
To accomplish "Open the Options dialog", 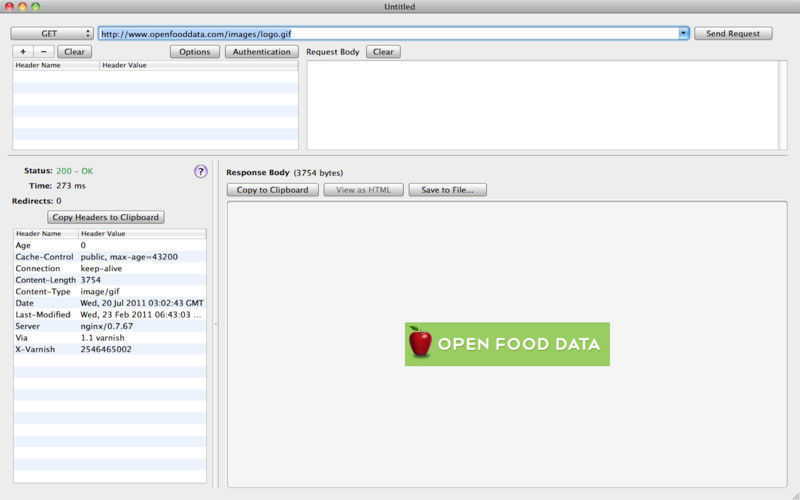I will 195,52.
